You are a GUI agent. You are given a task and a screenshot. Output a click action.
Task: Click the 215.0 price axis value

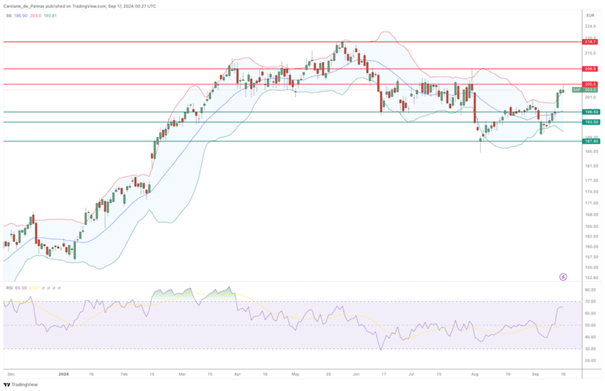pyautogui.click(x=590, y=53)
